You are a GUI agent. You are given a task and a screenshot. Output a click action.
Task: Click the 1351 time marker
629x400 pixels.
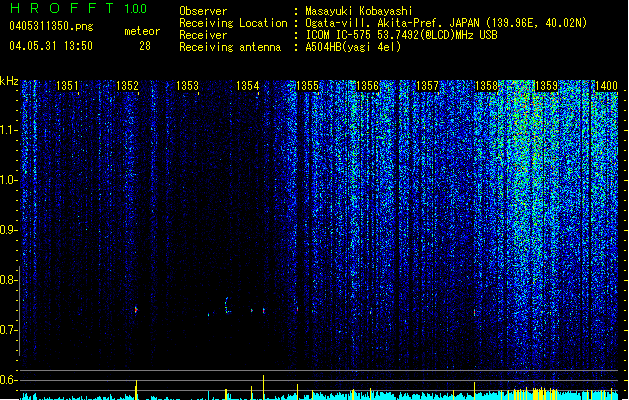[67, 86]
